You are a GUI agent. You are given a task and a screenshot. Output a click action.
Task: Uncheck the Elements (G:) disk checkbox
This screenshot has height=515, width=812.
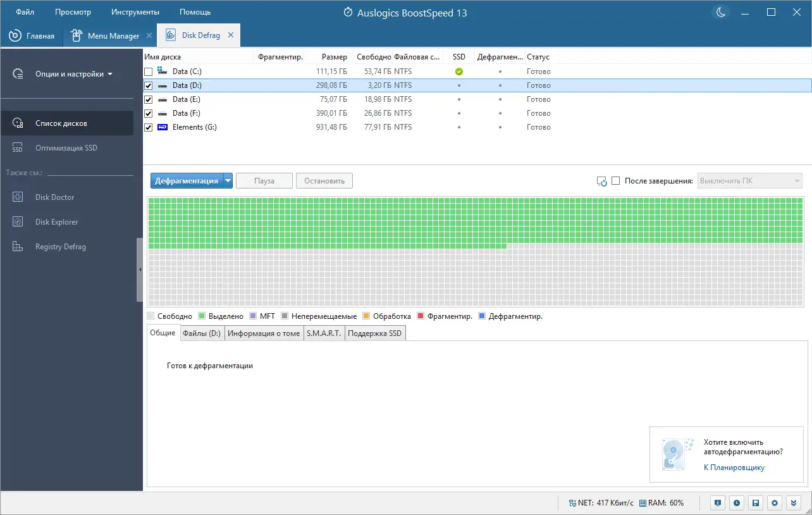pos(149,127)
